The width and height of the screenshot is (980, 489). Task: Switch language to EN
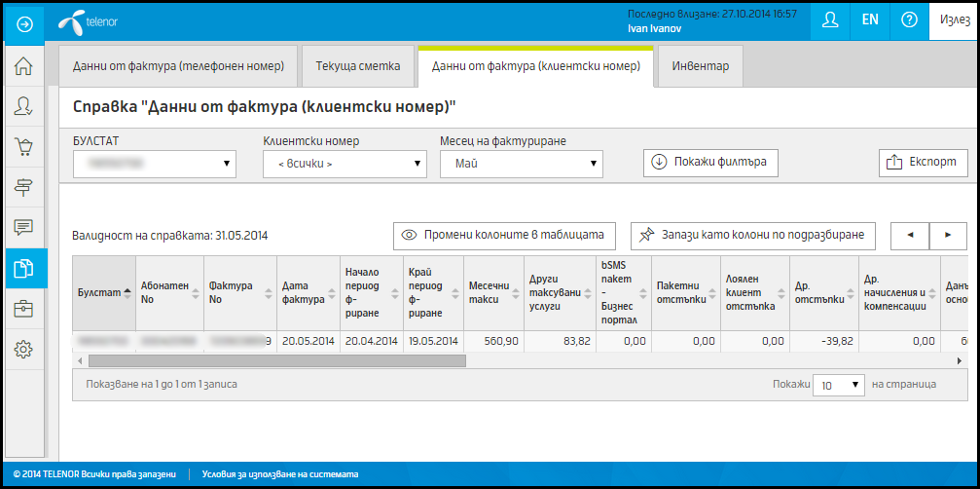pyautogui.click(x=870, y=20)
